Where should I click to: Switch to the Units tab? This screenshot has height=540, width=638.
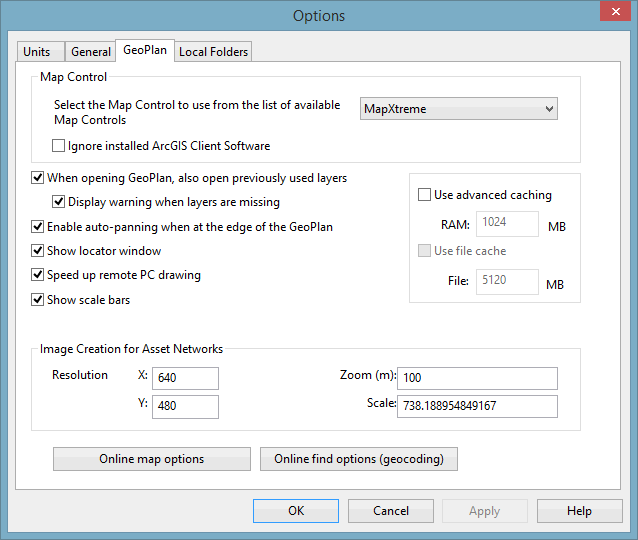36,52
